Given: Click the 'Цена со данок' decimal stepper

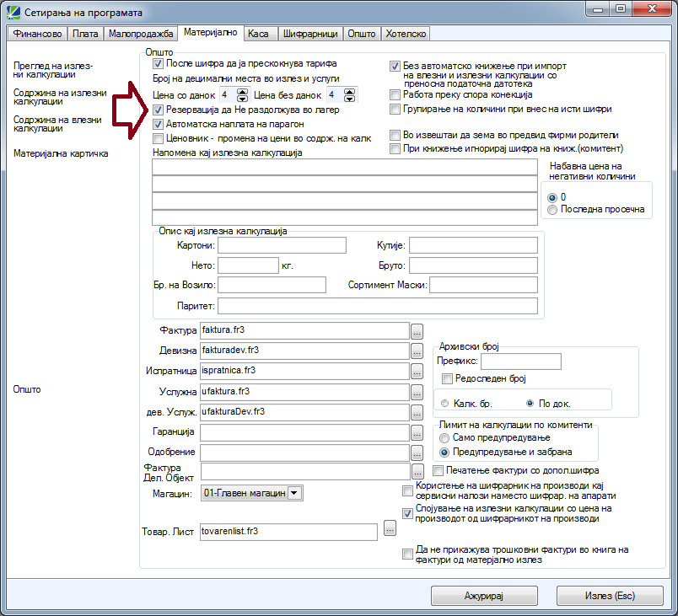Looking at the screenshot, I should [243, 94].
